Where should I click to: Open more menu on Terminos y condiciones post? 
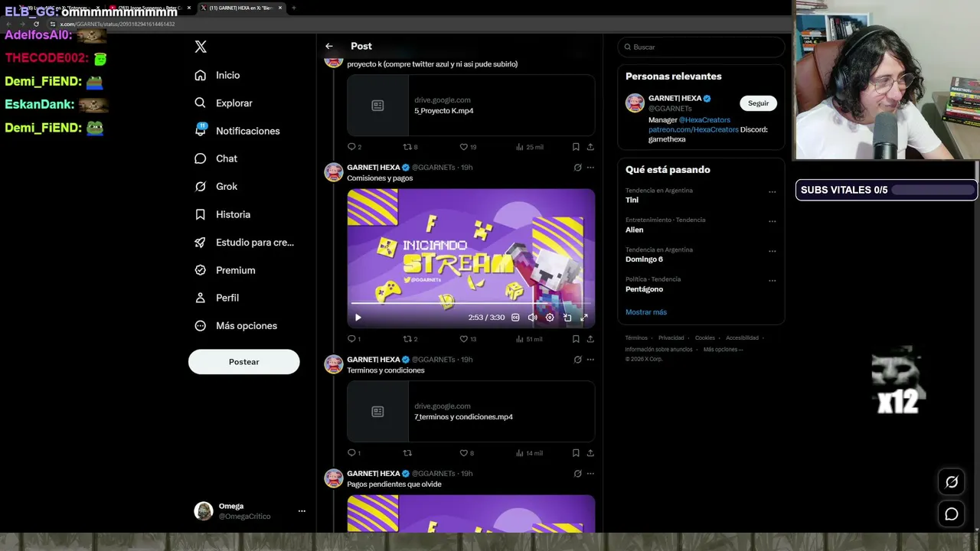click(x=590, y=359)
